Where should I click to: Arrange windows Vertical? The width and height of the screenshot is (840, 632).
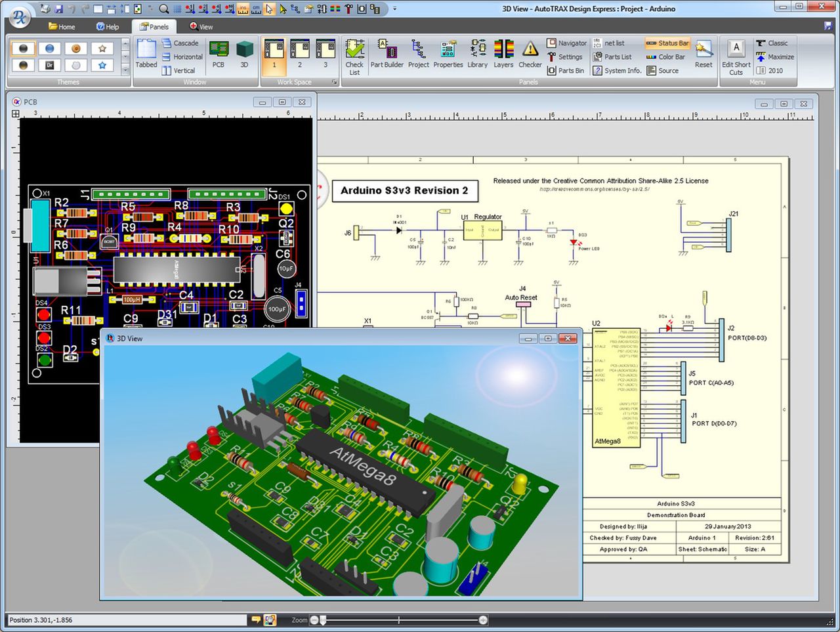tap(178, 71)
